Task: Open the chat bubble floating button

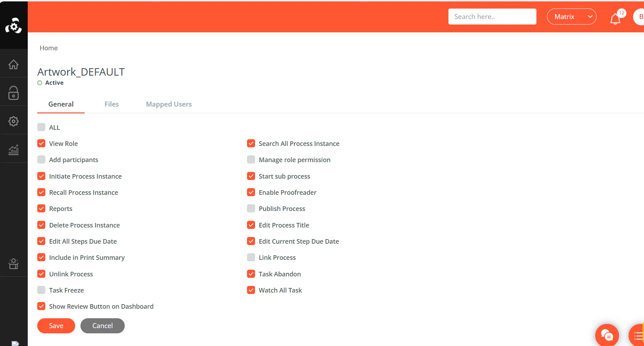Action: tap(607, 335)
